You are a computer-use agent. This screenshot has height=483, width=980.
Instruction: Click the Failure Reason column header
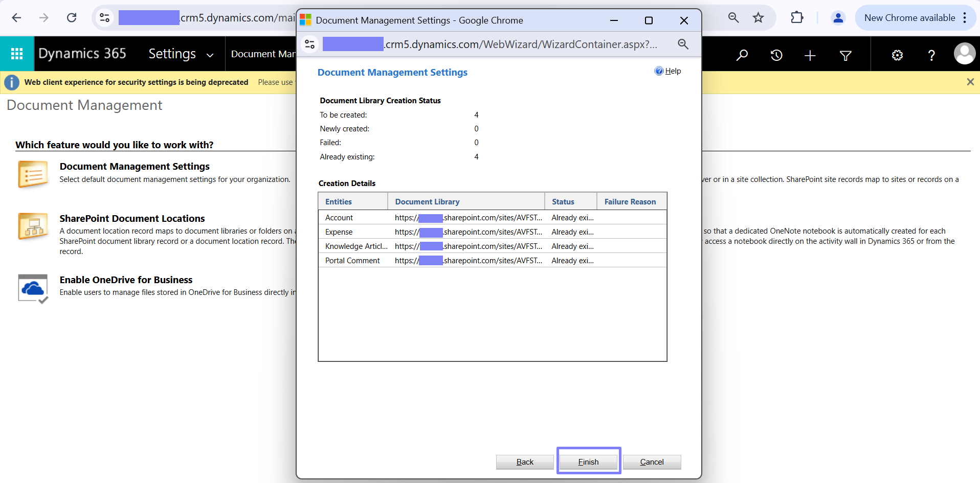632,201
